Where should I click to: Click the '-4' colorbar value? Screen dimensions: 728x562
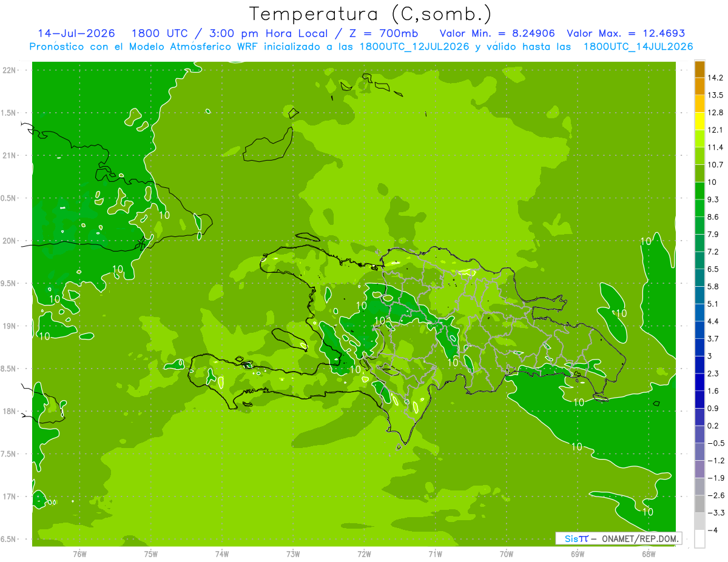click(x=713, y=530)
